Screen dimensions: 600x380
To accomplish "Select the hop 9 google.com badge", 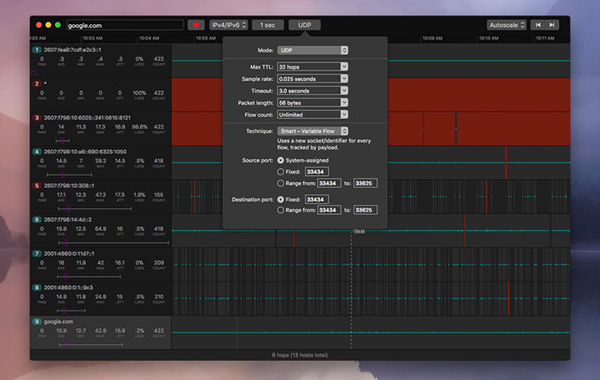I will 37,321.
